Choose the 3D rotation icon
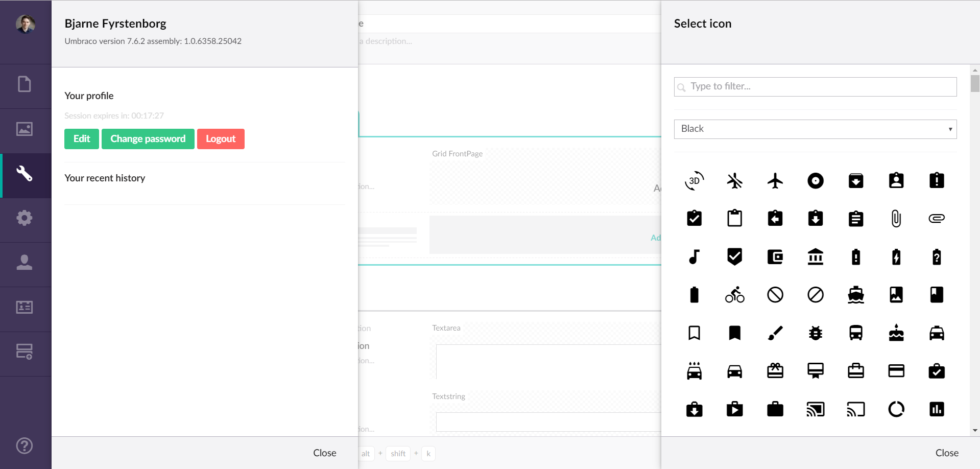This screenshot has width=980, height=469. click(x=694, y=181)
